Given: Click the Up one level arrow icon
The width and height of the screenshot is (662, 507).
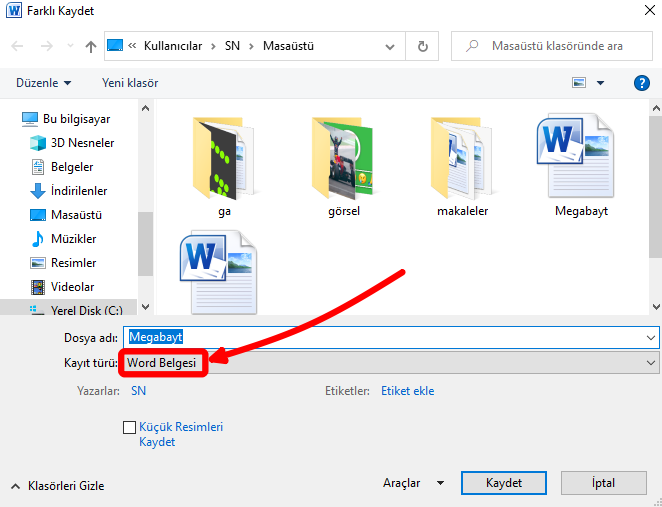Looking at the screenshot, I should pyautogui.click(x=91, y=47).
